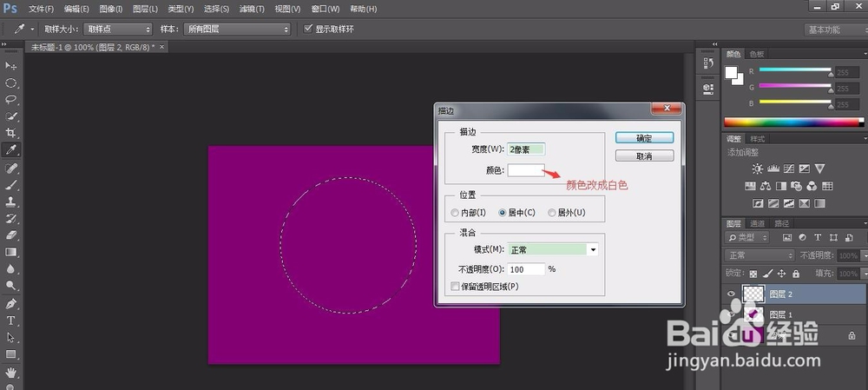Screen dimensions: 868x390
Task: Select 居中(C) position radio button
Action: [503, 213]
